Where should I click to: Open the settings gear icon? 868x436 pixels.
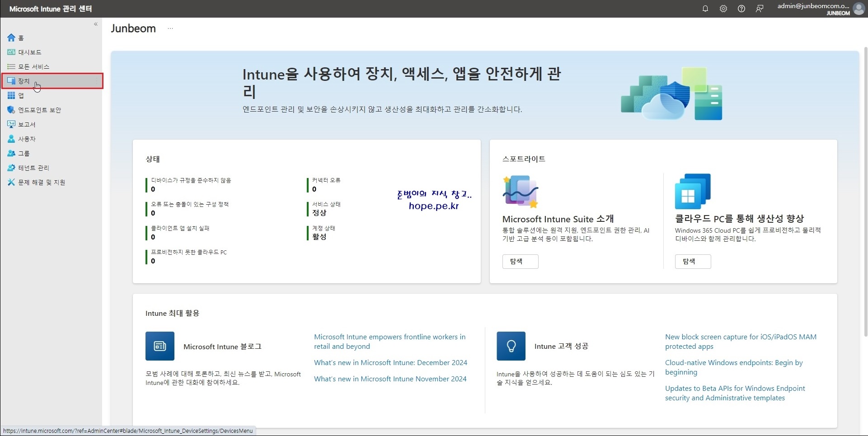coord(723,9)
